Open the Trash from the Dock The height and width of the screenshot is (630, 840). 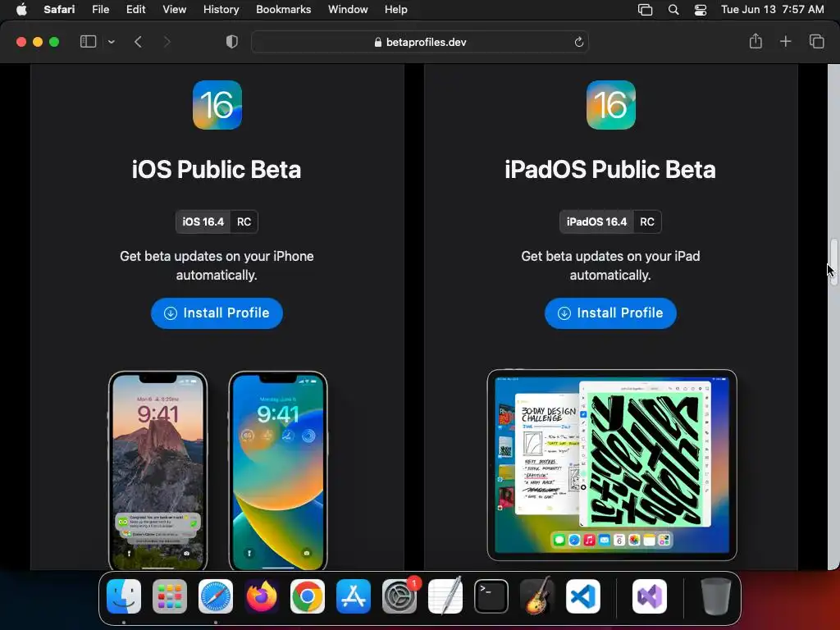click(x=715, y=596)
